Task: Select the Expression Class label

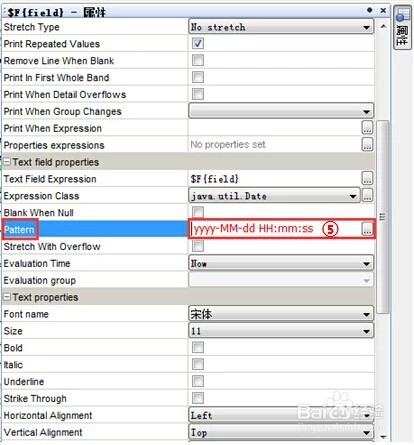Action: pyautogui.click(x=41, y=196)
